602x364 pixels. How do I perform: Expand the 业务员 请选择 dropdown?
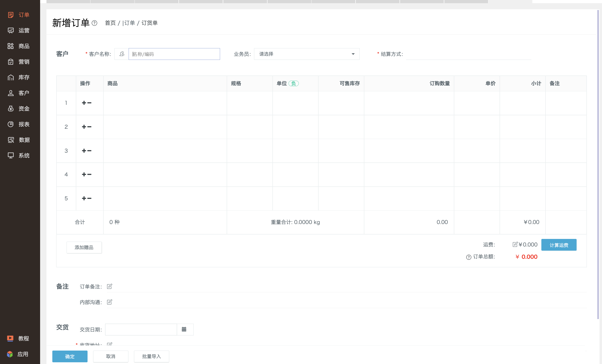307,54
